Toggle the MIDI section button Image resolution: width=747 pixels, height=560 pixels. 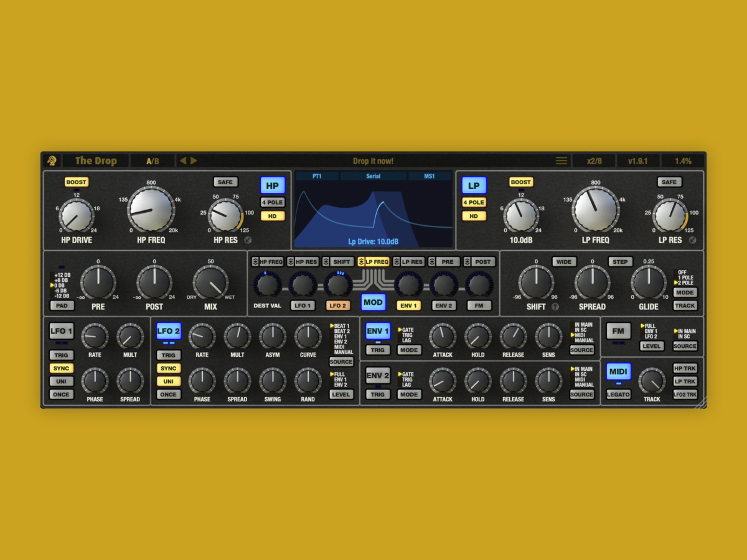tap(618, 371)
